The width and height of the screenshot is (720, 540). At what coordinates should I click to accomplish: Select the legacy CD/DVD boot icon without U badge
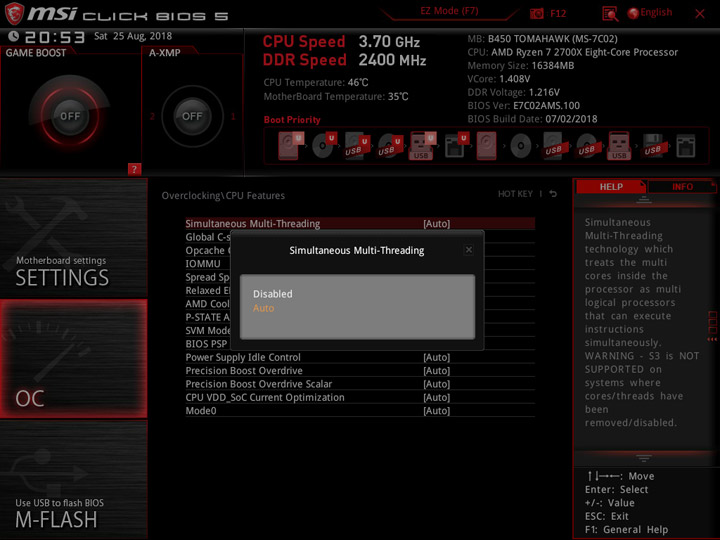click(x=521, y=146)
